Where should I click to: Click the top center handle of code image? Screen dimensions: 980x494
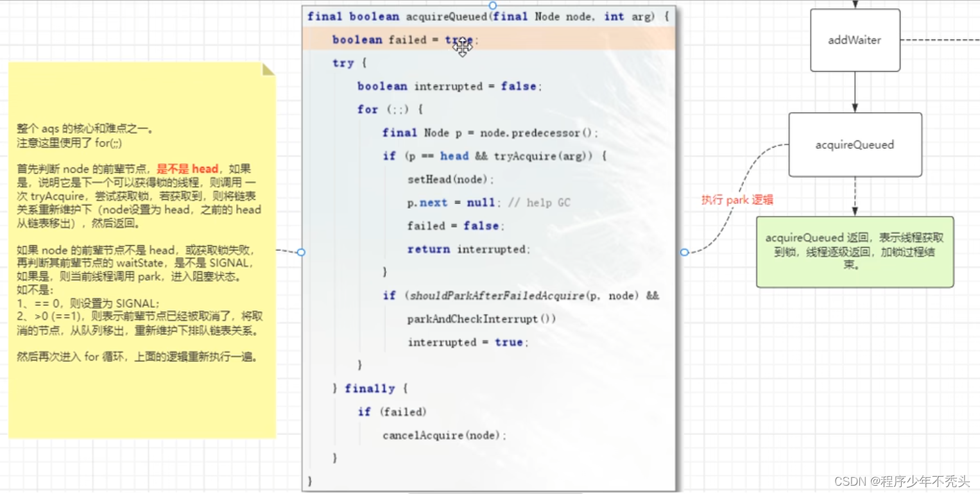pyautogui.click(x=492, y=5)
